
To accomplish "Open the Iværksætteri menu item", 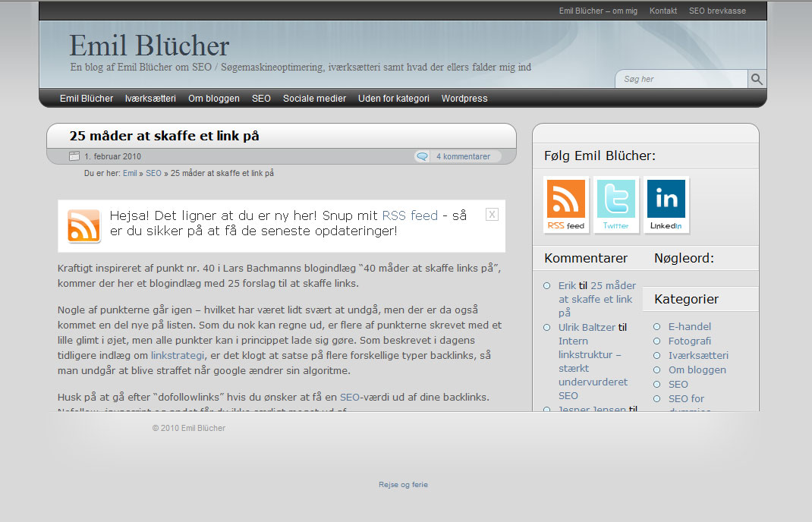I will tap(150, 99).
